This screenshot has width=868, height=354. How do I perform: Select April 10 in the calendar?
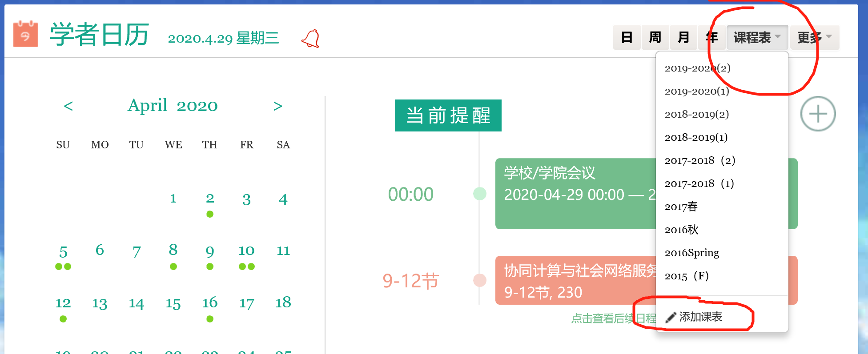(246, 251)
